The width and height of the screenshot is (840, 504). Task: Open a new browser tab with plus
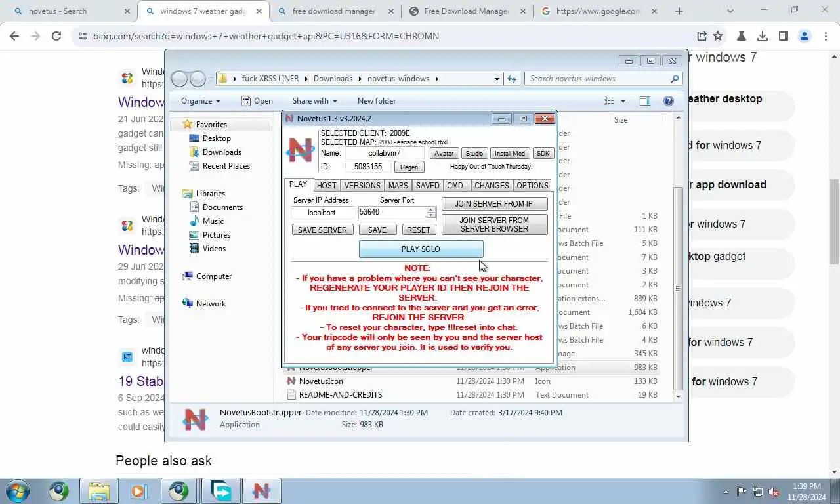click(679, 11)
